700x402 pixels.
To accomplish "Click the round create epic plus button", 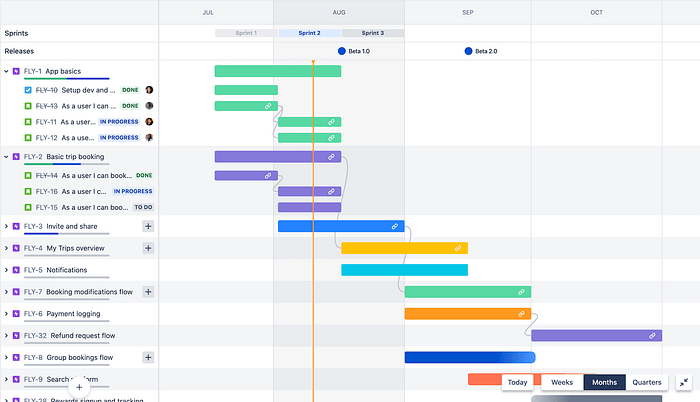I will [79, 387].
